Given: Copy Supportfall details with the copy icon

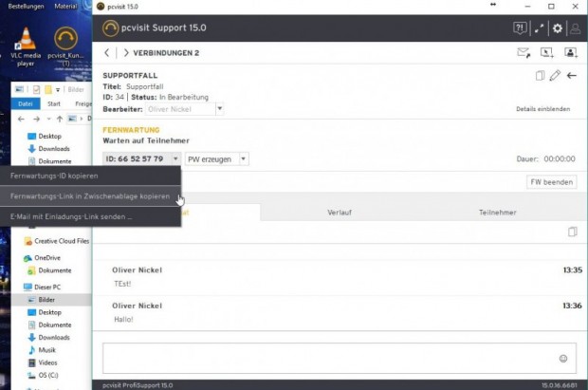Looking at the screenshot, I should (540, 75).
